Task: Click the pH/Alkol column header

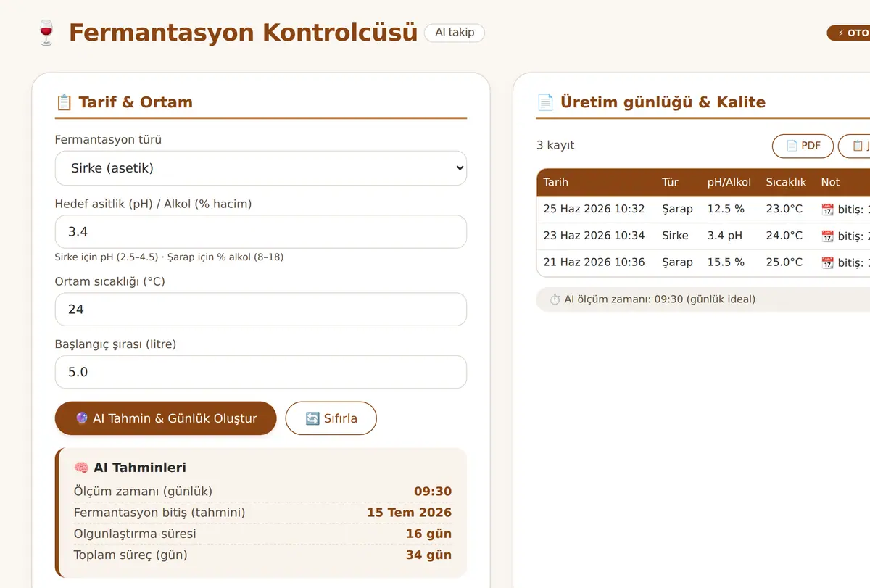Action: [729, 183]
